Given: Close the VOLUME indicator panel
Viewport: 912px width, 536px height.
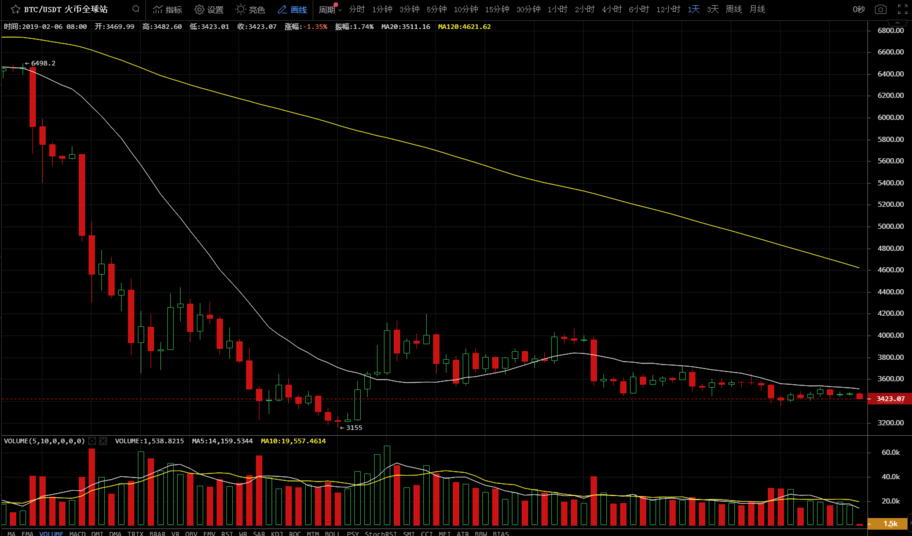Looking at the screenshot, I should [x=103, y=440].
